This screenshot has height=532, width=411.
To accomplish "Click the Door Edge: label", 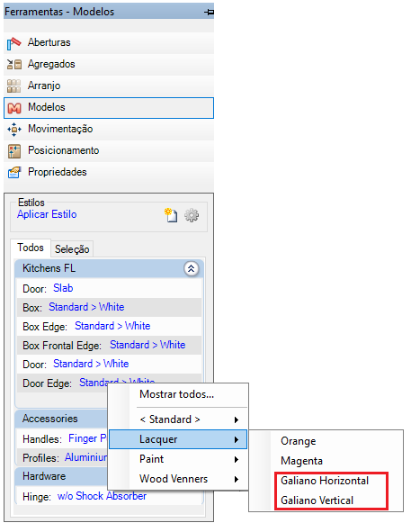I will tap(47, 383).
